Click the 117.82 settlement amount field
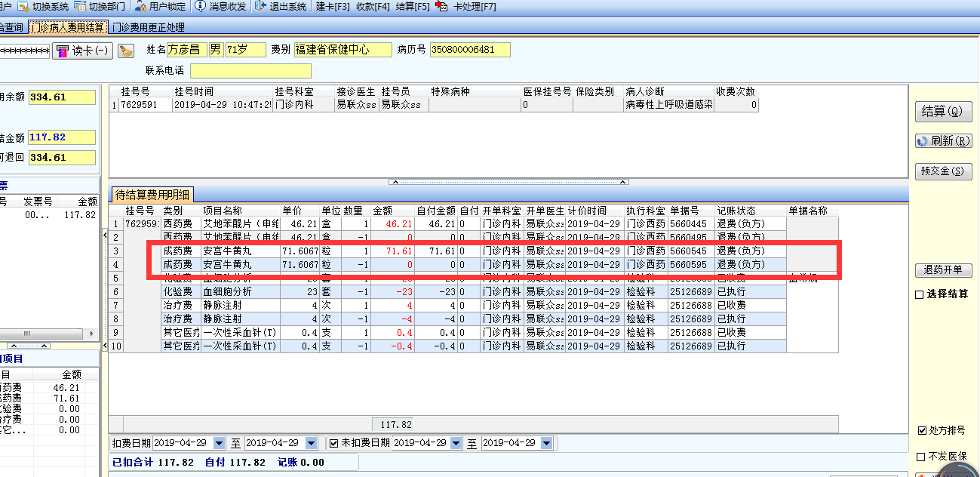Viewport: 980px width, 477px height. click(62, 137)
